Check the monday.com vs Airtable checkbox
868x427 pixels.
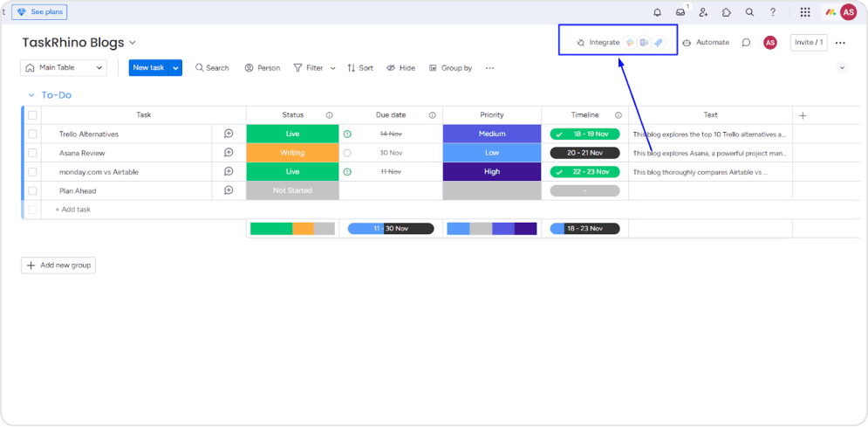pyautogui.click(x=32, y=172)
